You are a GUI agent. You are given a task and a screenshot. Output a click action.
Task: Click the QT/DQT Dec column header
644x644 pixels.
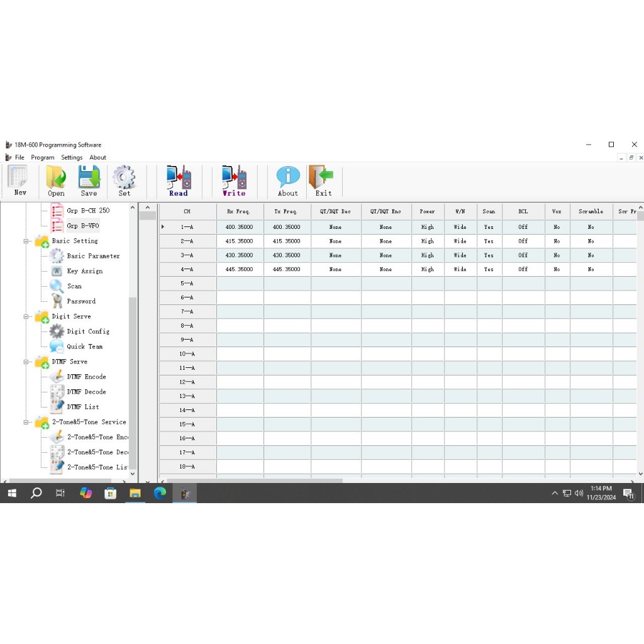(336, 211)
